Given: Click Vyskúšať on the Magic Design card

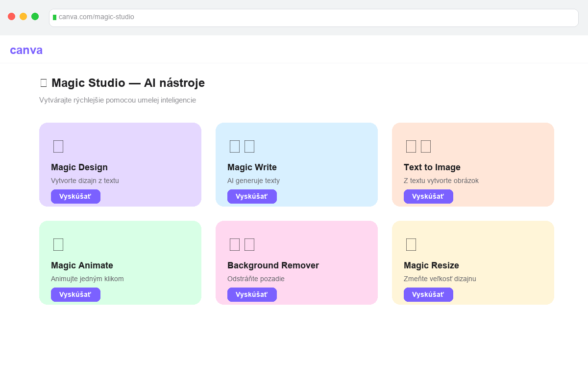Looking at the screenshot, I should point(75,196).
